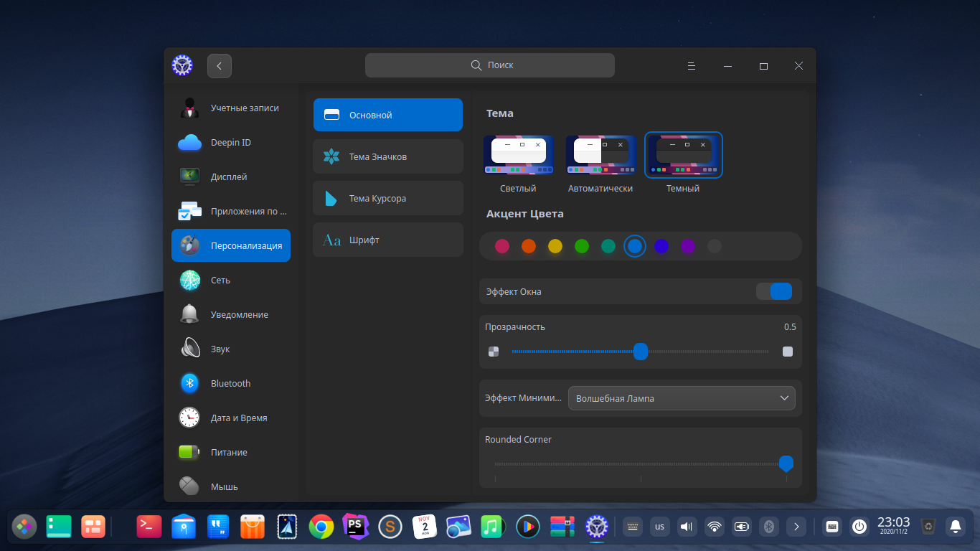Pick the teal accent color
Screen dimensions: 980x551
tap(608, 246)
